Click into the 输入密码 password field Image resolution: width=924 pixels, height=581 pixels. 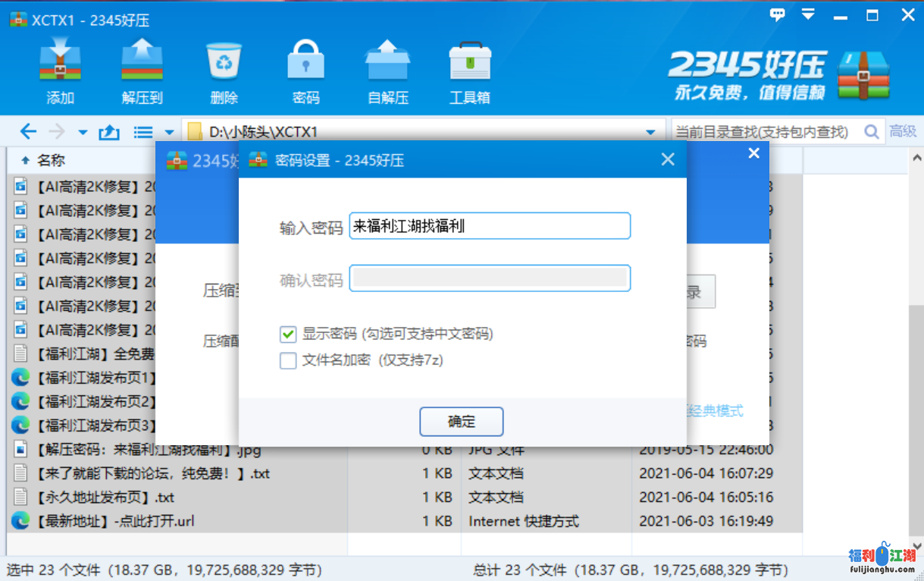(489, 226)
